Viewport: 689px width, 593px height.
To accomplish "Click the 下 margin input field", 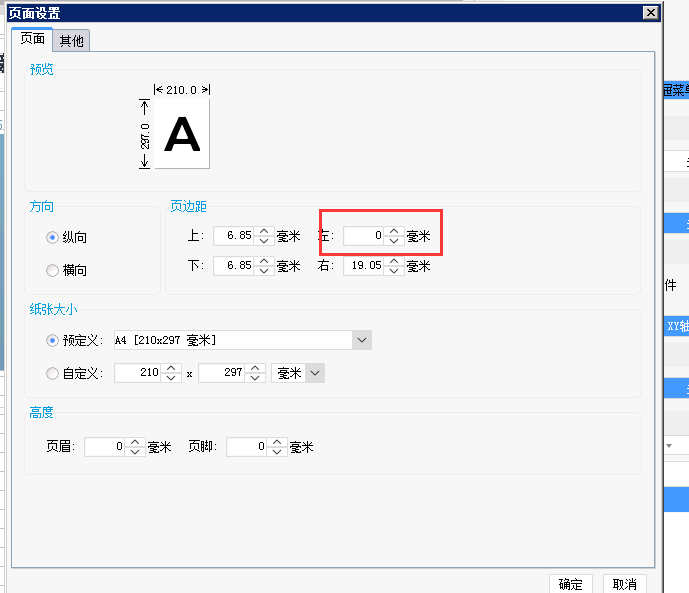I will [x=233, y=266].
